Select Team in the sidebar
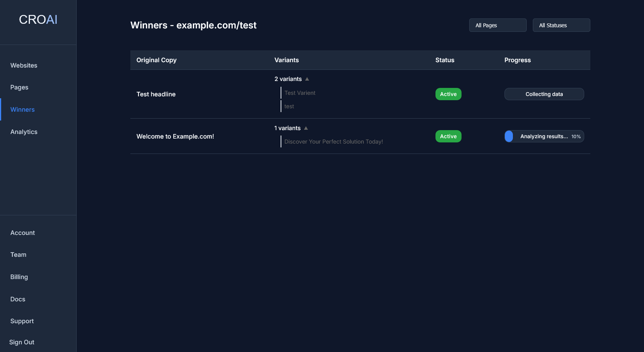This screenshot has height=352, width=644. (x=18, y=254)
